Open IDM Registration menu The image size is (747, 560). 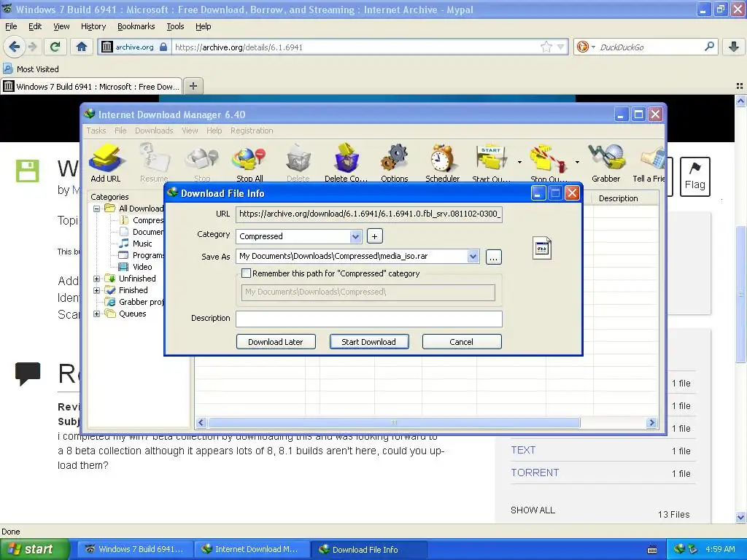point(252,131)
